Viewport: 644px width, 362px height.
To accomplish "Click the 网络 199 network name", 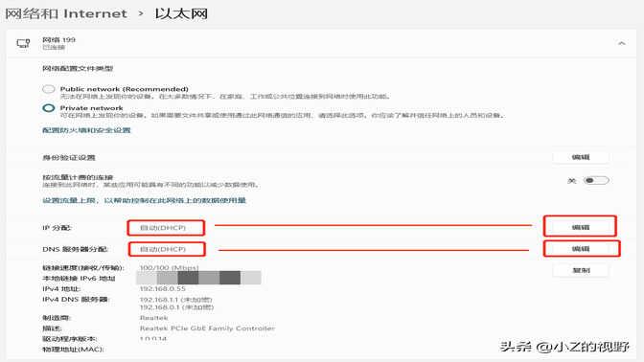I will (58, 40).
